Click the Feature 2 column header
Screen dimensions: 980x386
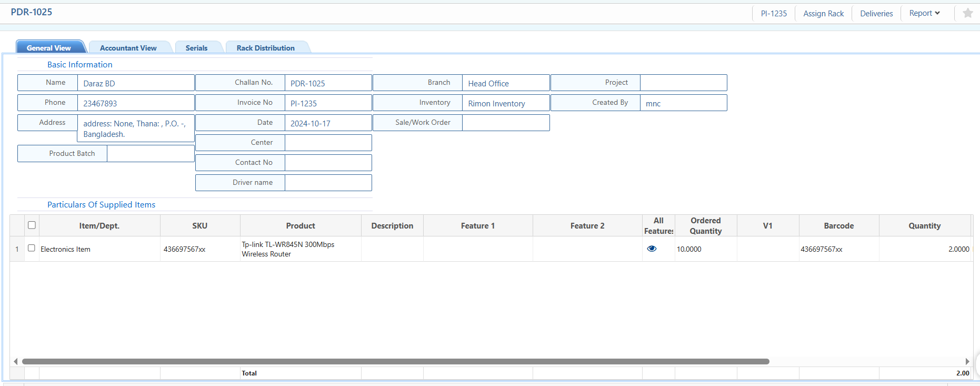[x=587, y=225]
